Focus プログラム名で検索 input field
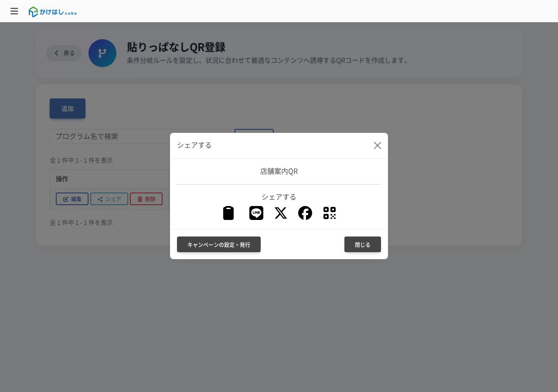 (x=142, y=136)
